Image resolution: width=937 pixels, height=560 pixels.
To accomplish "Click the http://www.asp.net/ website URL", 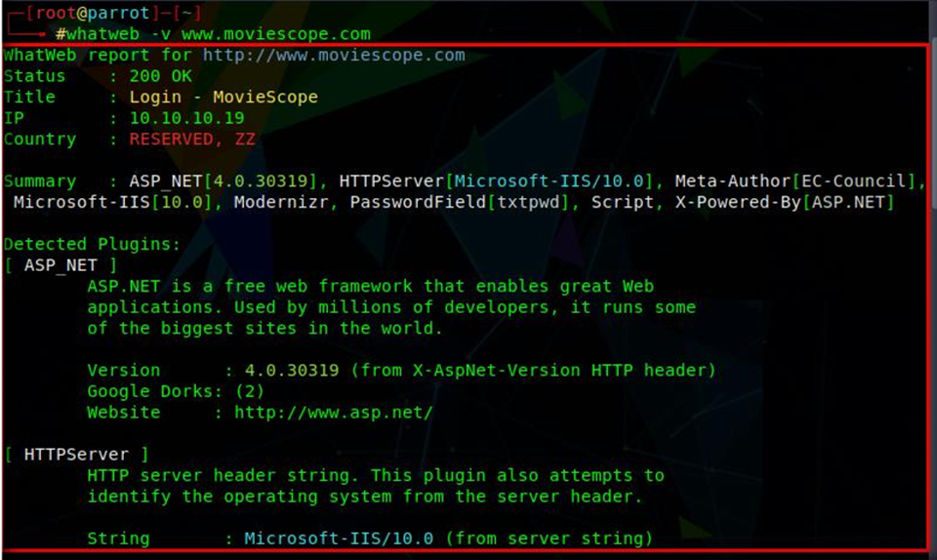I will click(333, 413).
